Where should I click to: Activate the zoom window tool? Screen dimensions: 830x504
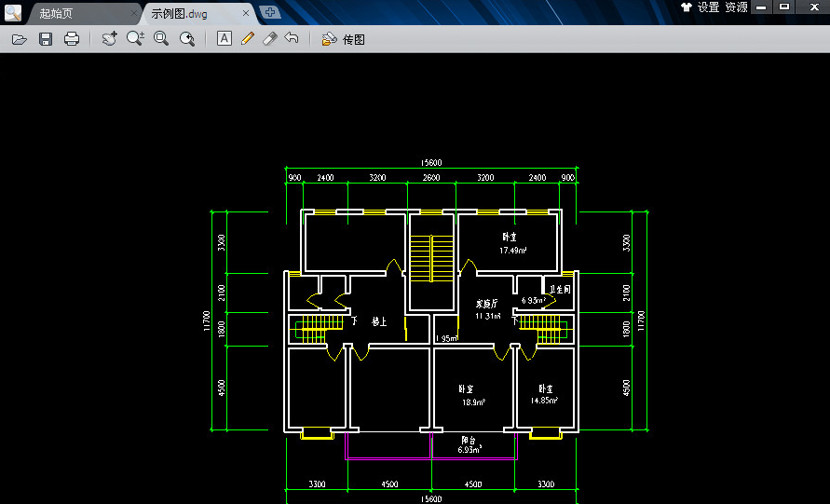click(x=161, y=39)
